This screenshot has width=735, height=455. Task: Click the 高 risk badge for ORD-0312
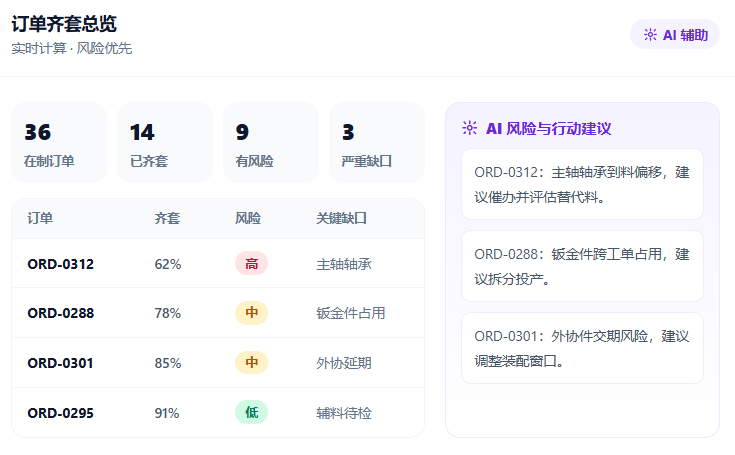coord(251,263)
